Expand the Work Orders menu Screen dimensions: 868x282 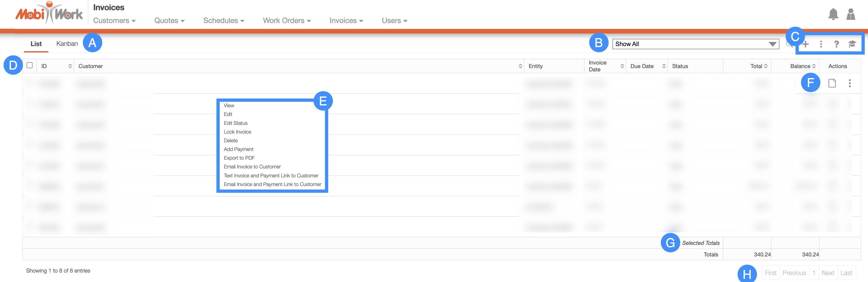(x=287, y=20)
